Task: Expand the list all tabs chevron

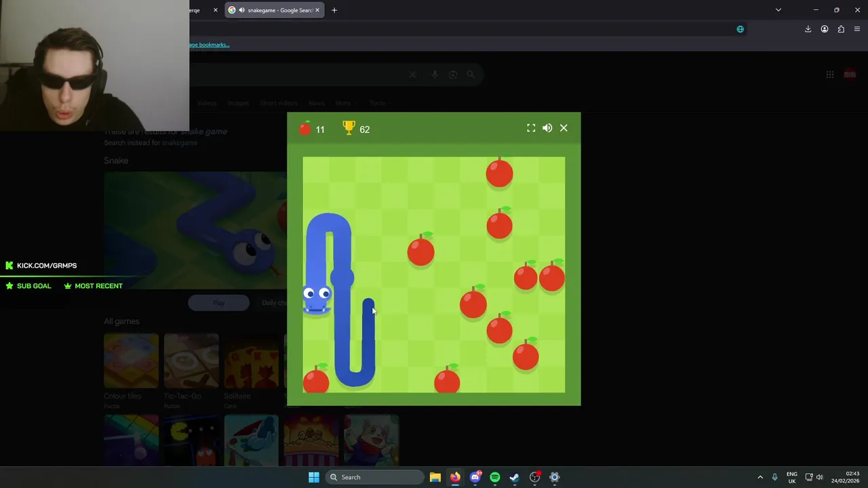Action: click(778, 10)
